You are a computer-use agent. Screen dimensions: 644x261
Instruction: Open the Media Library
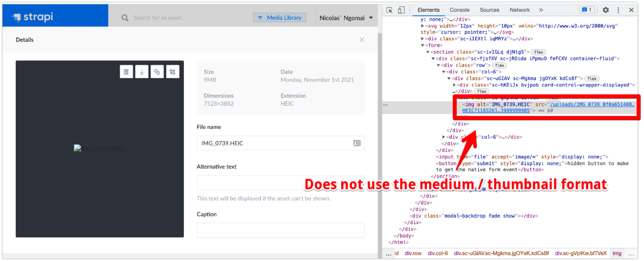point(279,17)
